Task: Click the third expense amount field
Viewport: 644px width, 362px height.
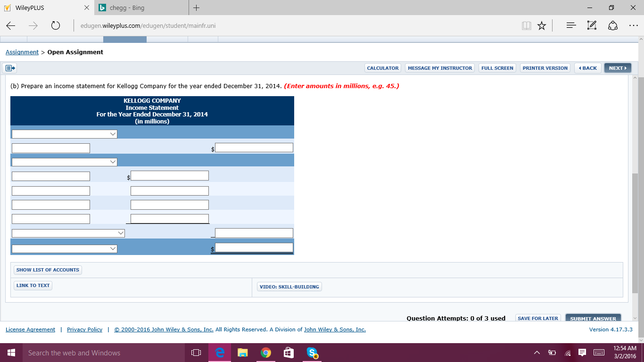Action: coord(170,205)
